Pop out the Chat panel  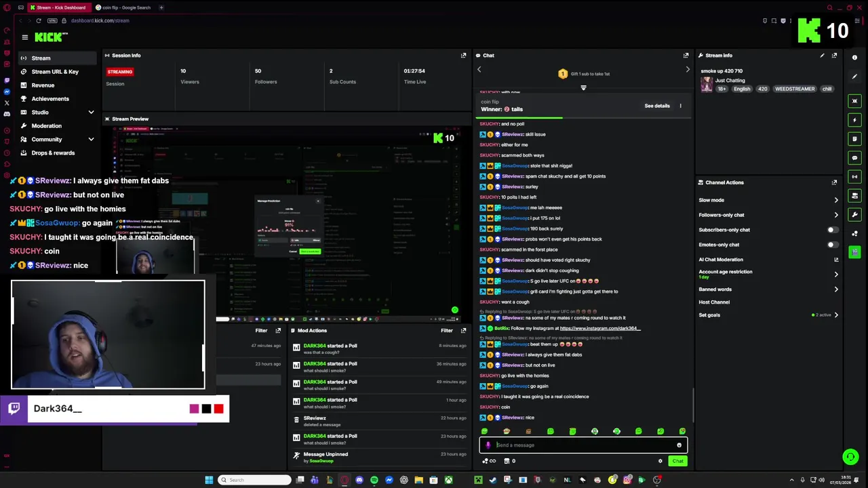686,56
